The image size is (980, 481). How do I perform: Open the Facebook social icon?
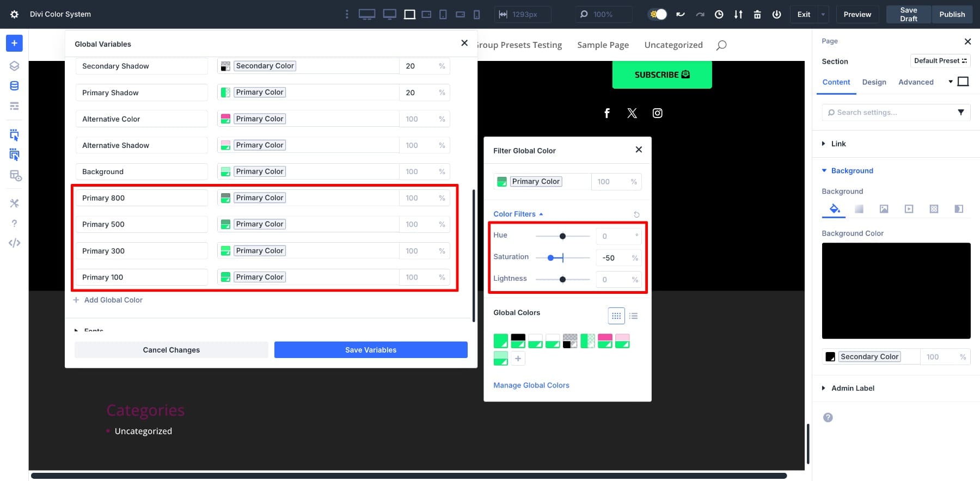pos(607,113)
